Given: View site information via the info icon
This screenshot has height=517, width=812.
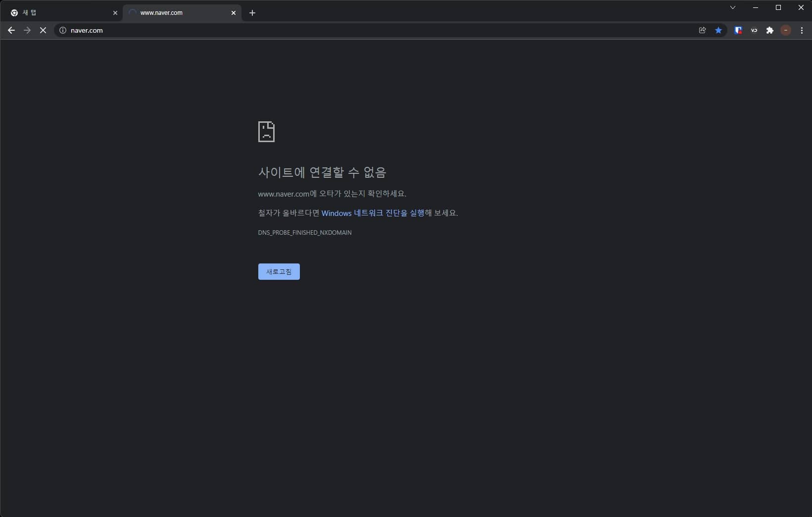Looking at the screenshot, I should click(x=62, y=30).
